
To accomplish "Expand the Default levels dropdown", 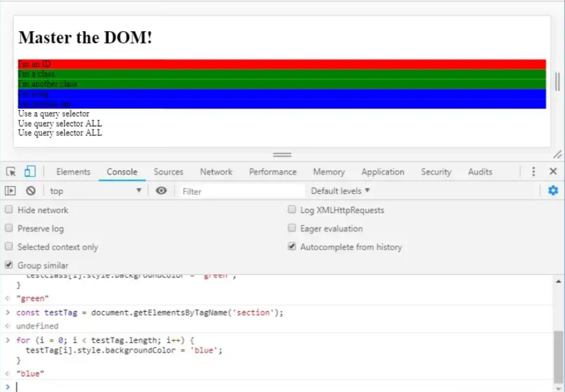I will (x=341, y=191).
